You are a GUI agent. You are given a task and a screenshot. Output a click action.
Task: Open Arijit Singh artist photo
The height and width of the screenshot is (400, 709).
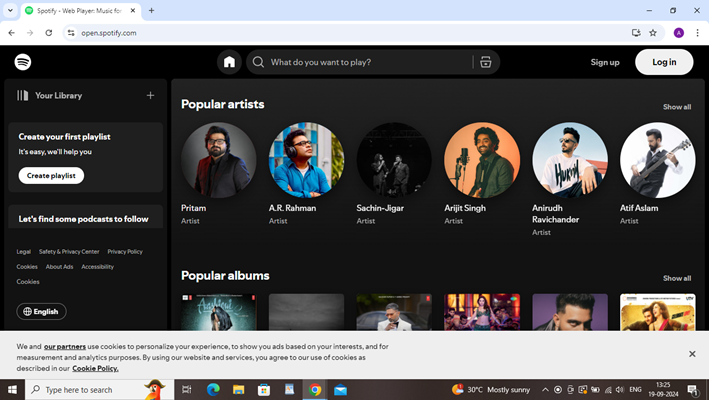click(482, 160)
